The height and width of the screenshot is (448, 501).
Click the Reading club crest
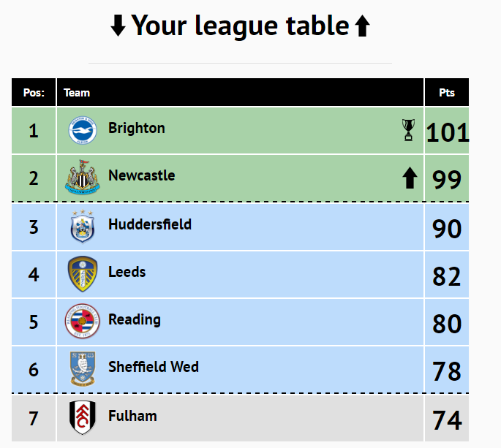click(83, 322)
